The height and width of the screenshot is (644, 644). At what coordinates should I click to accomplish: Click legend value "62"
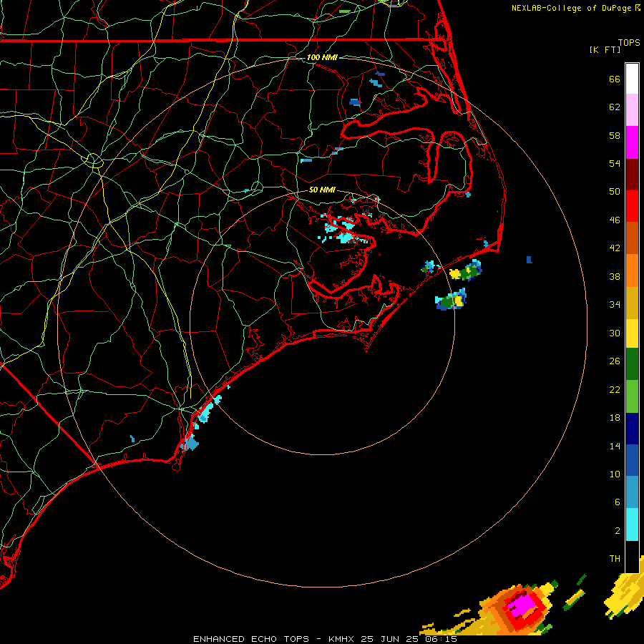coord(615,107)
